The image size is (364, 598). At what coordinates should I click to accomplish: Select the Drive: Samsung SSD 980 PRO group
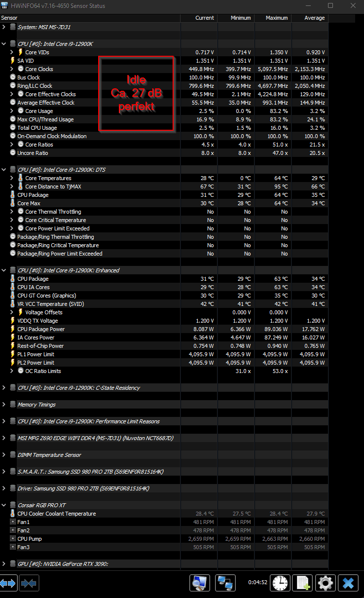click(164, 488)
